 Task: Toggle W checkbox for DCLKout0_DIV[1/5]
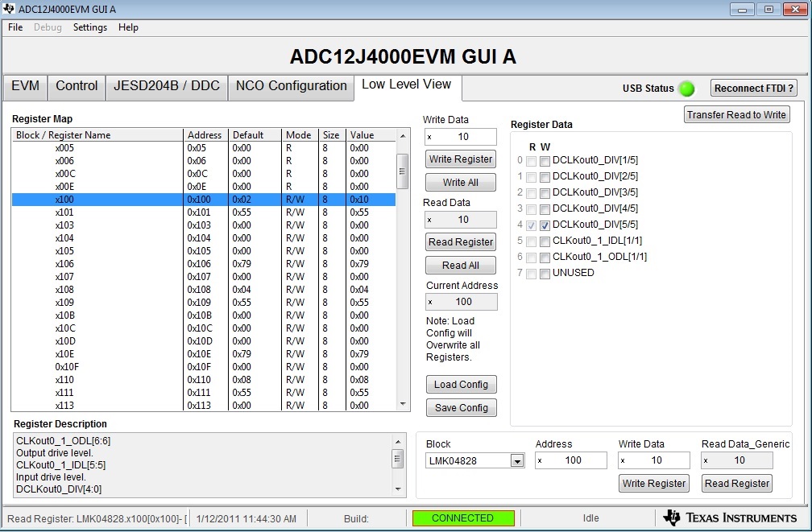(x=545, y=162)
